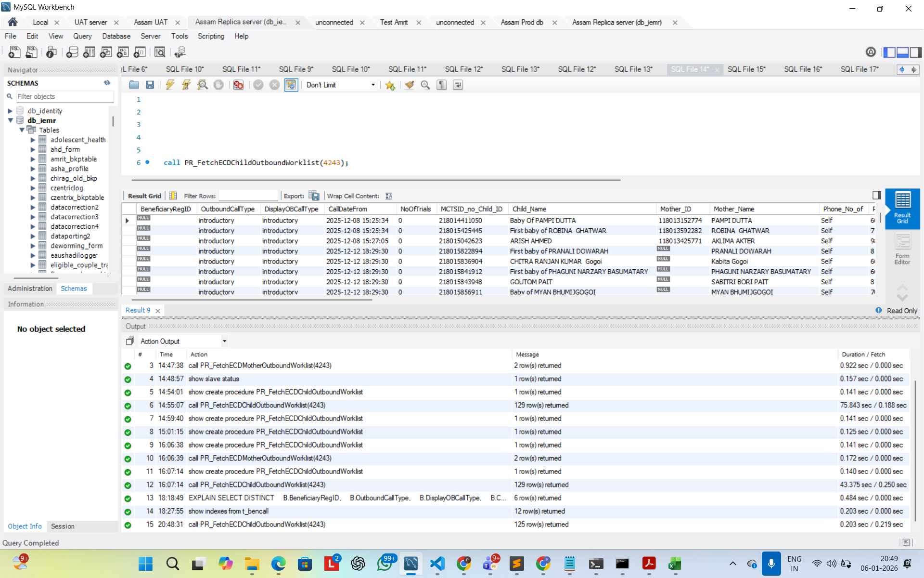Screen dimensions: 924x578
Task: Save the script with floppy icon
Action: coord(150,85)
